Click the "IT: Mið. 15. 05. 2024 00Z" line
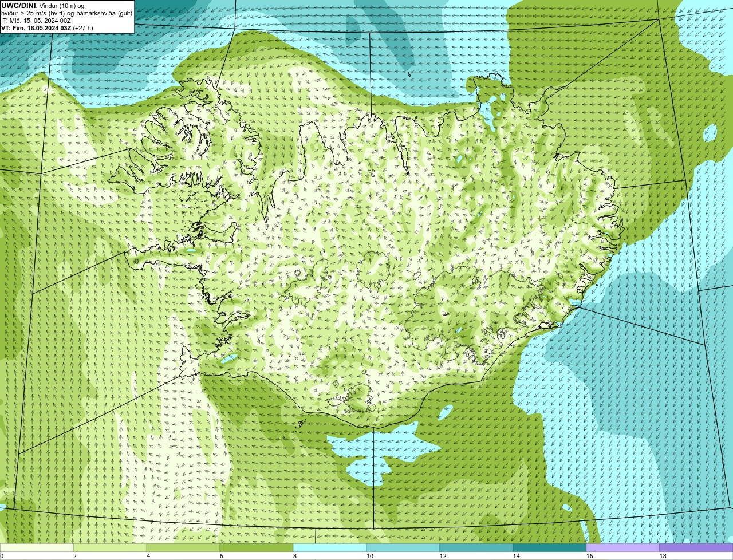 (x=36, y=21)
